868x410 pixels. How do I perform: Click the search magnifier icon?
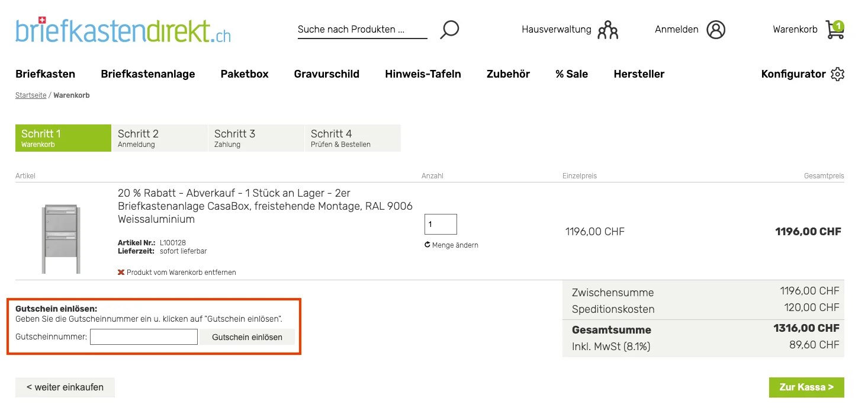(x=449, y=29)
